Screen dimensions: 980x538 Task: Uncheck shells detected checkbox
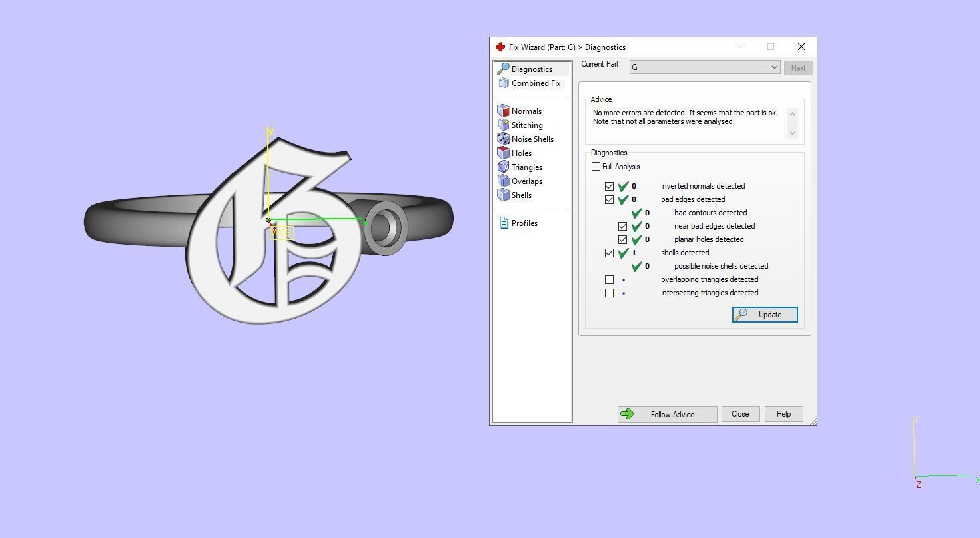tap(609, 253)
